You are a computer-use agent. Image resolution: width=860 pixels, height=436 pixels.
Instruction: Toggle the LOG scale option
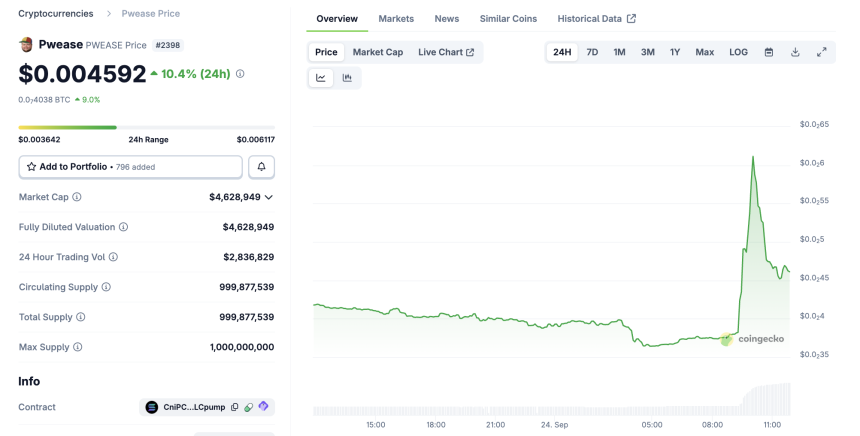tap(738, 52)
